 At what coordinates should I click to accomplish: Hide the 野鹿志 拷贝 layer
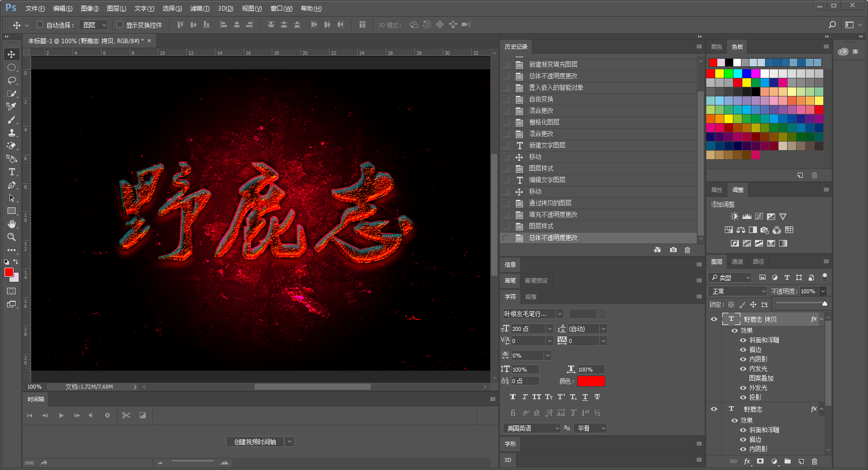[x=714, y=319]
